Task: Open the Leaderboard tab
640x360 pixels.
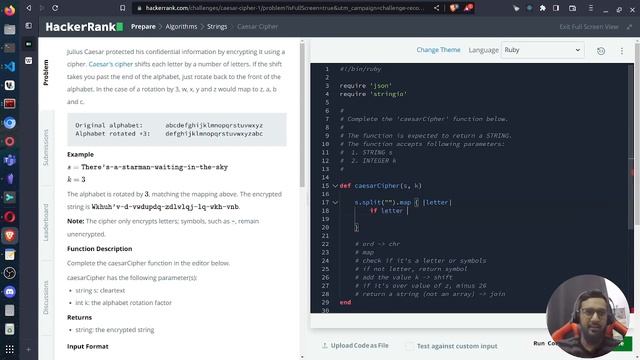Action: click(46, 222)
